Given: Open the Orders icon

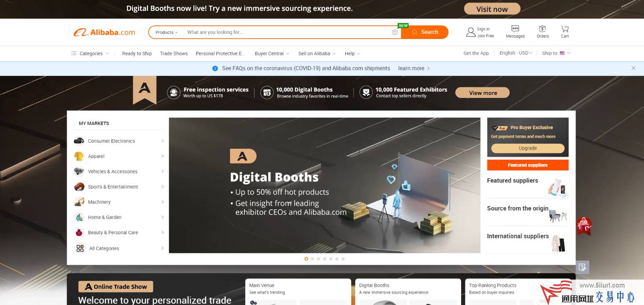Looking at the screenshot, I should click(x=542, y=29).
